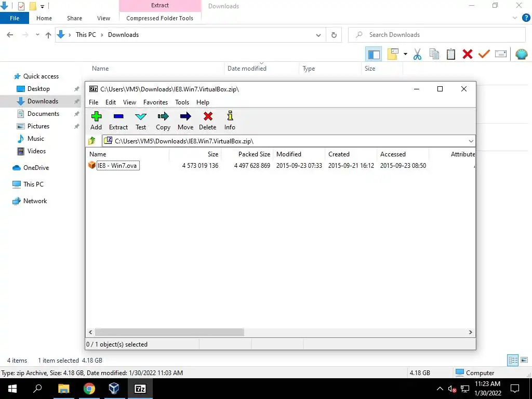Image resolution: width=532 pixels, height=399 pixels.
Task: Switch to the Explorer Home tab
Action: [x=44, y=18]
